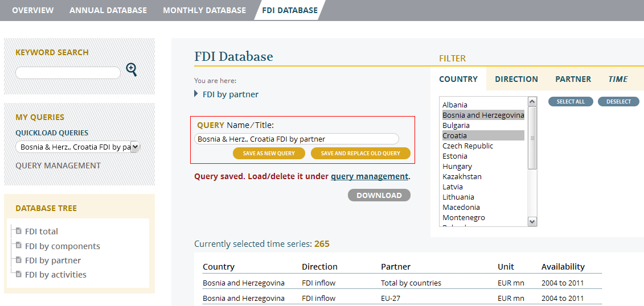Viewport: 644px width, 306px height.
Task: Click triangle arrow before FDI by partner breadcrumb
Action: click(196, 94)
